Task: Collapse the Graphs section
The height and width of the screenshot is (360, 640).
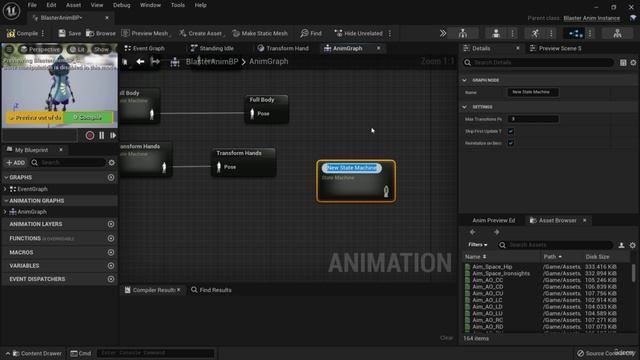Action: pos(6,178)
